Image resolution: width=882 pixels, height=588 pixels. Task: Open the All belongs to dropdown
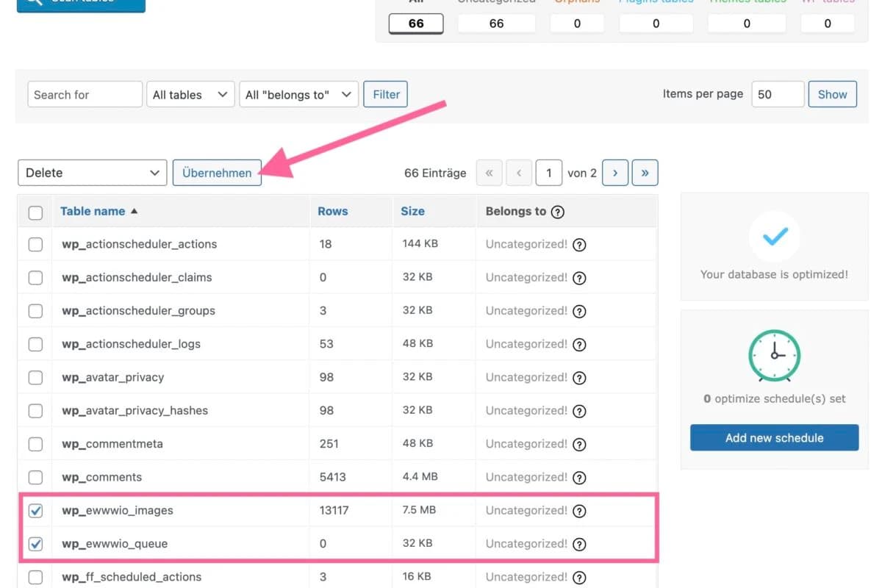click(x=298, y=94)
